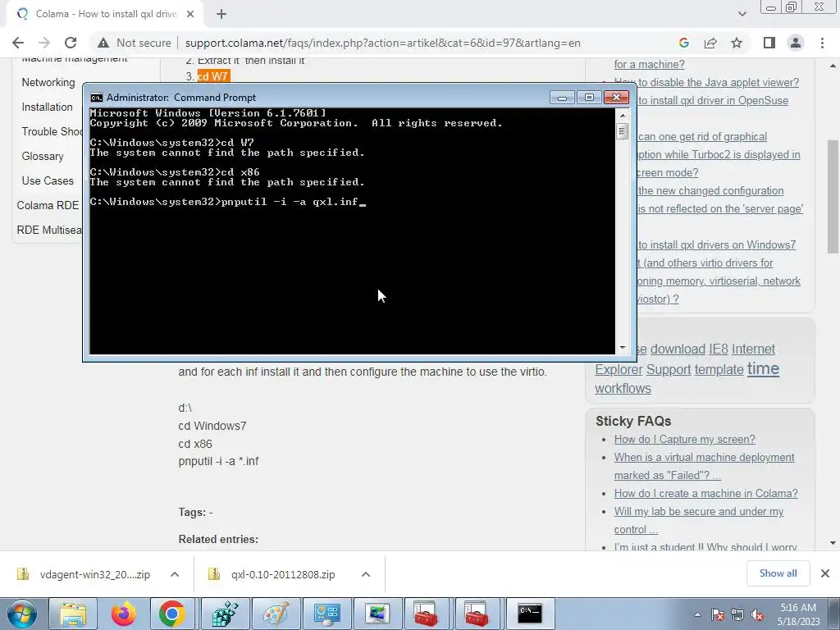Click the 'Support' tag link
Screen dimensions: 840x630
669,370
